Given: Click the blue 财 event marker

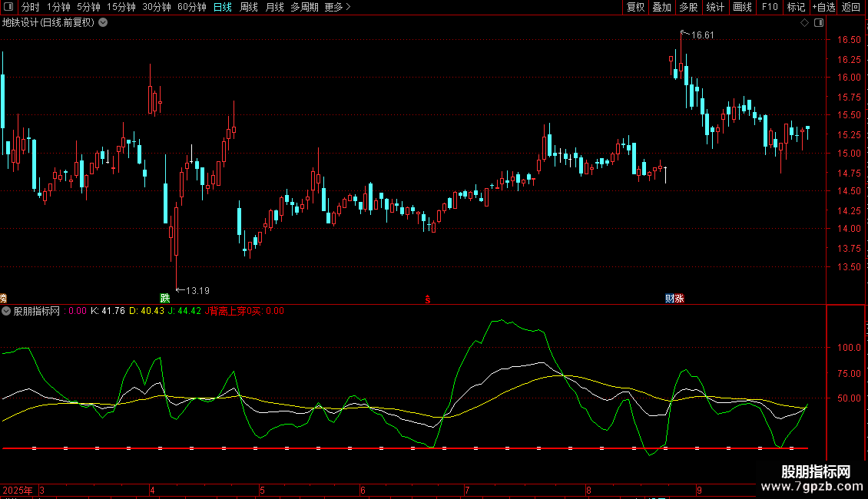Looking at the screenshot, I should (670, 298).
